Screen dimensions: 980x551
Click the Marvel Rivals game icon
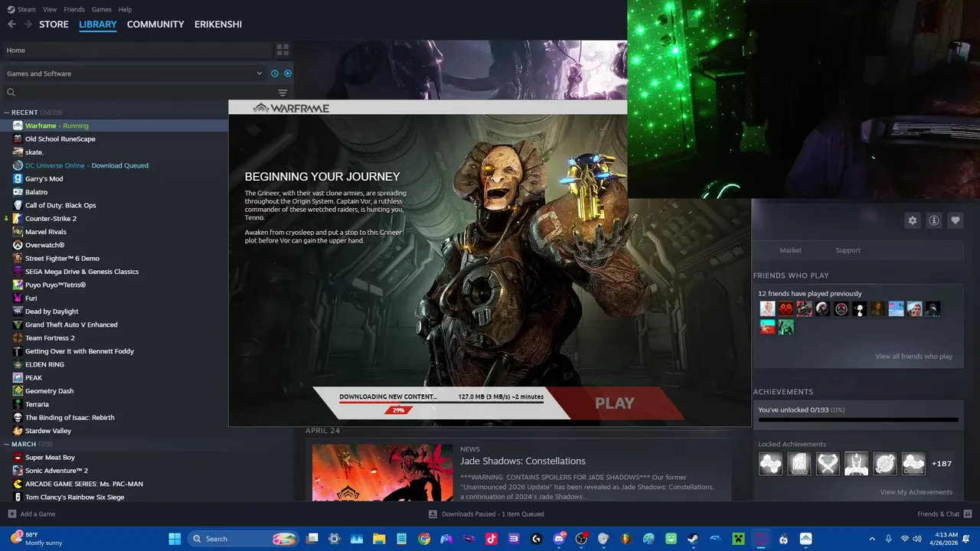pos(18,232)
